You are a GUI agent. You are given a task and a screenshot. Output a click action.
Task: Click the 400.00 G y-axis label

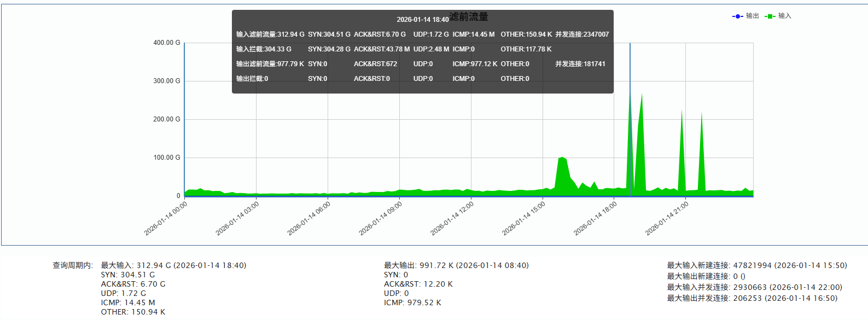coord(166,43)
